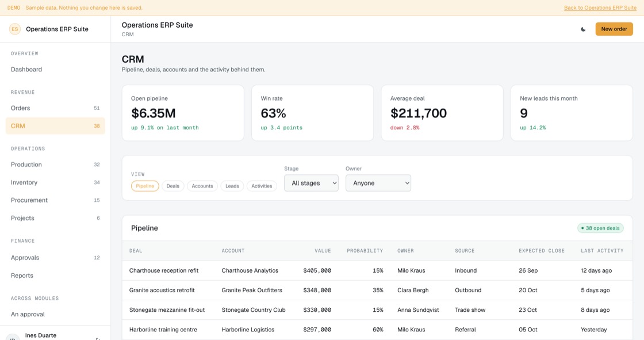The image size is (644, 340).
Task: Click owner Clara Bergh
Action: pyautogui.click(x=413, y=291)
